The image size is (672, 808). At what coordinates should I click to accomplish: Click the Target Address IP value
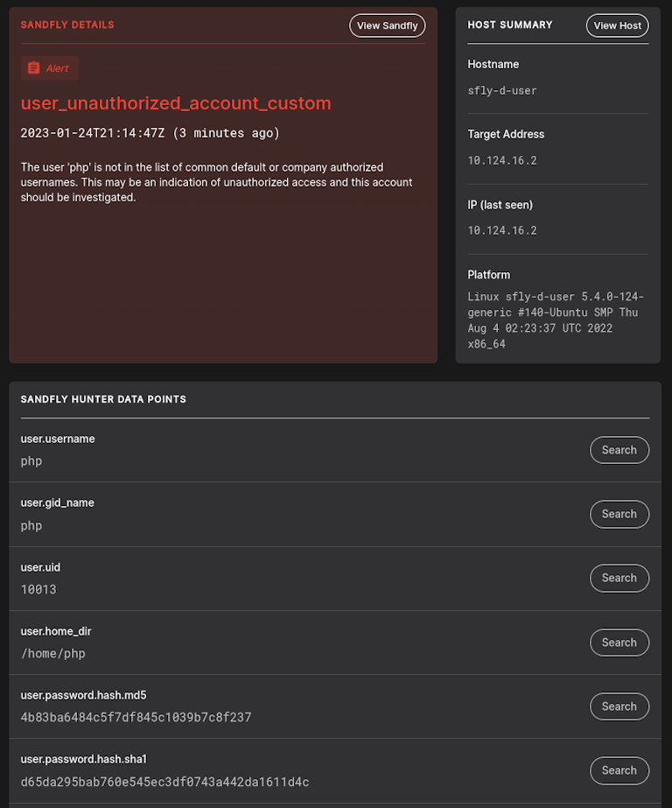502,160
